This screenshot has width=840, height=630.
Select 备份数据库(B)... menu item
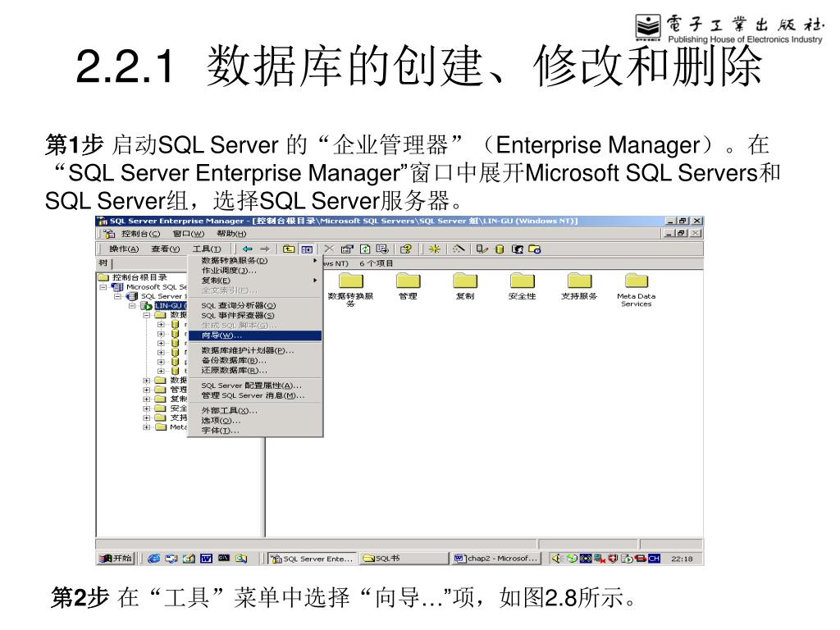point(255,361)
